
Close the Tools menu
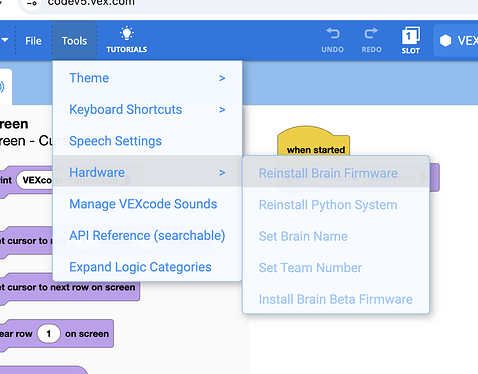pos(74,41)
